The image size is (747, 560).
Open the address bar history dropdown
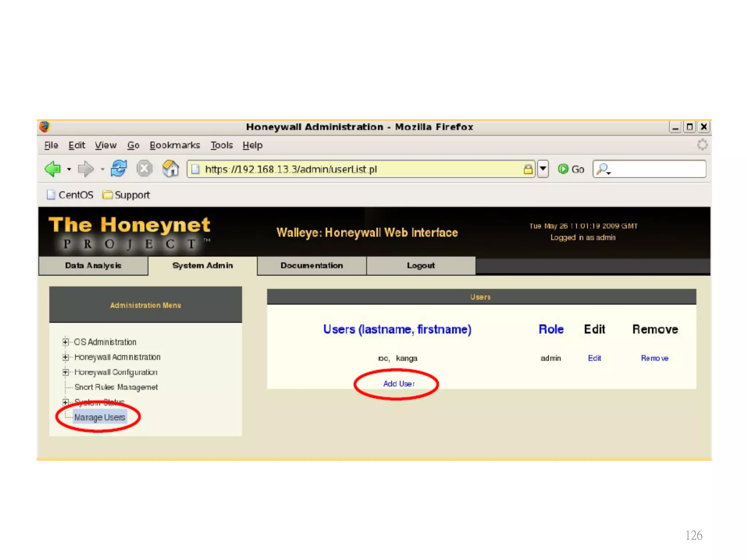(543, 169)
